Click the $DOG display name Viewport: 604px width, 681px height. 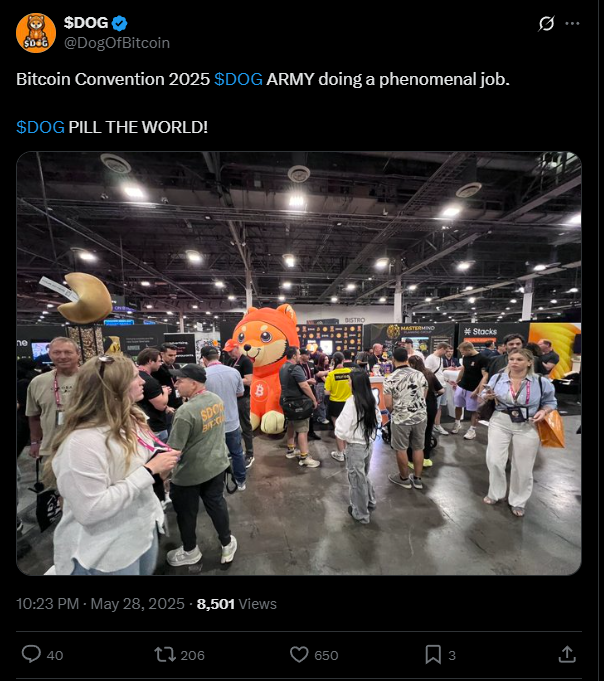point(86,23)
